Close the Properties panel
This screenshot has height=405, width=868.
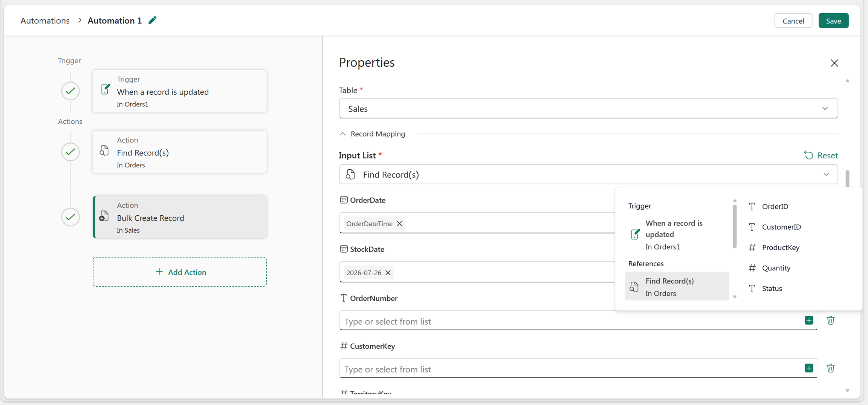coord(834,63)
